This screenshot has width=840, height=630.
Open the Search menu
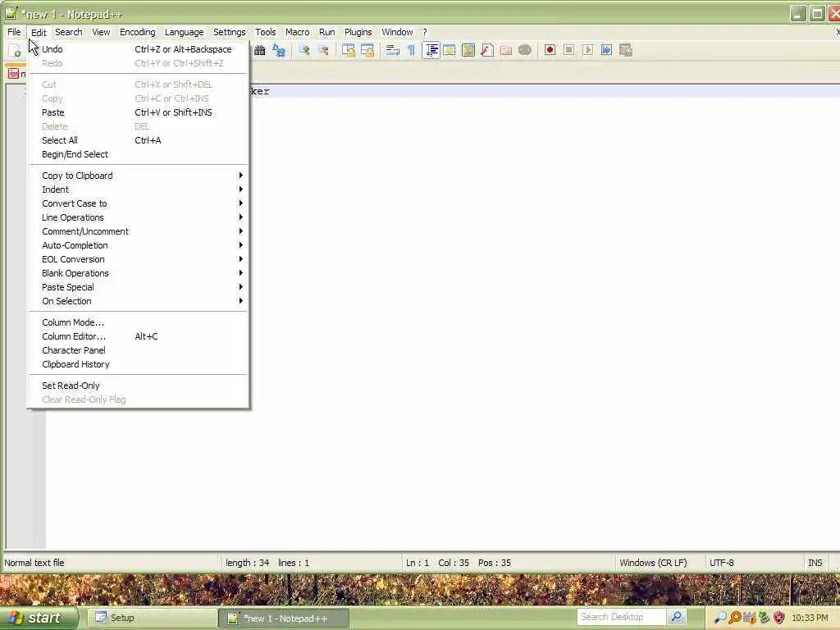[69, 32]
